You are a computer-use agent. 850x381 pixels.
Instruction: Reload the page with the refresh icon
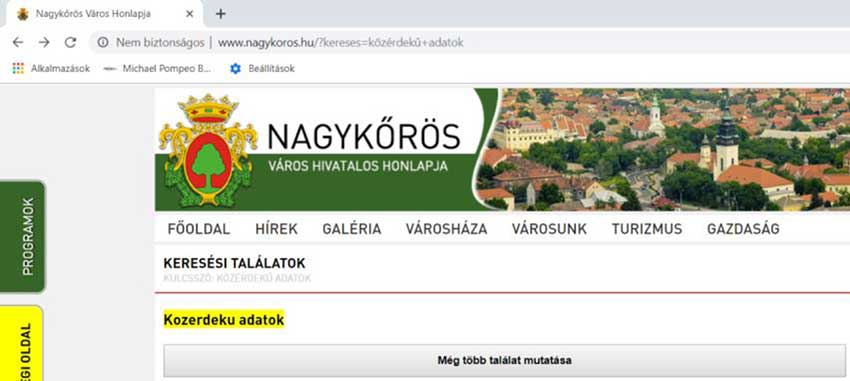click(x=70, y=42)
